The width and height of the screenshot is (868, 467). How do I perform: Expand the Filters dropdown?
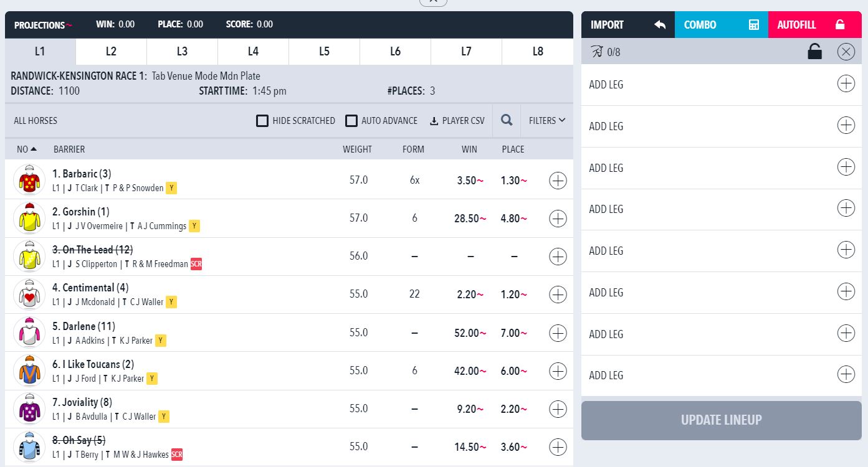[547, 121]
